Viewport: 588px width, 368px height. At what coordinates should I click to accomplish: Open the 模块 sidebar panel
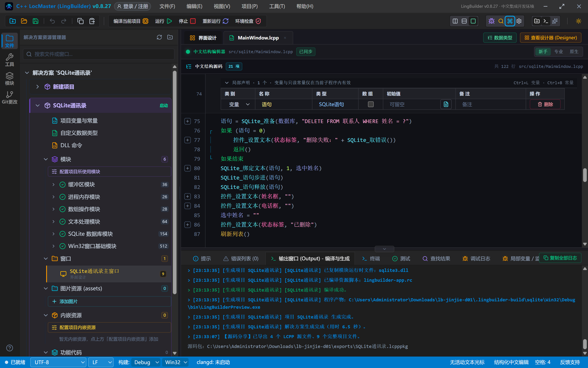[x=9, y=79]
